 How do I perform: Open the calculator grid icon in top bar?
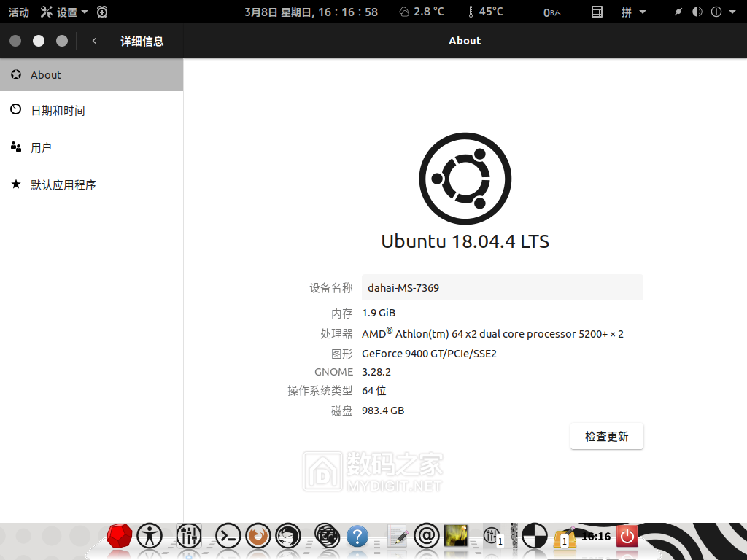[597, 12]
